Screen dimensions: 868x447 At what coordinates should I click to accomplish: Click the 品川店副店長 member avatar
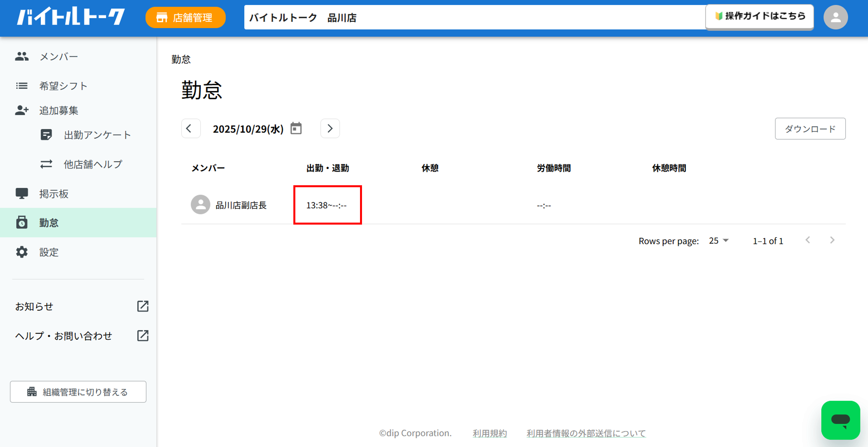[x=201, y=204]
